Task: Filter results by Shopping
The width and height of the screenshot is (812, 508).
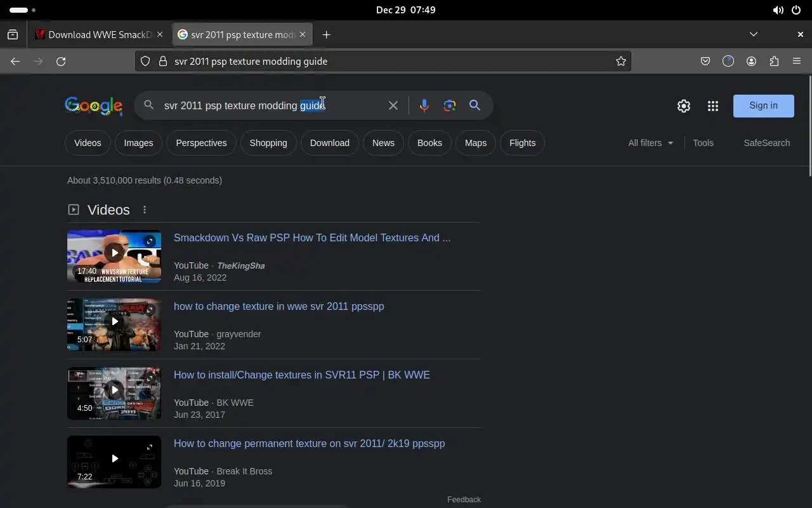Action: (268, 143)
